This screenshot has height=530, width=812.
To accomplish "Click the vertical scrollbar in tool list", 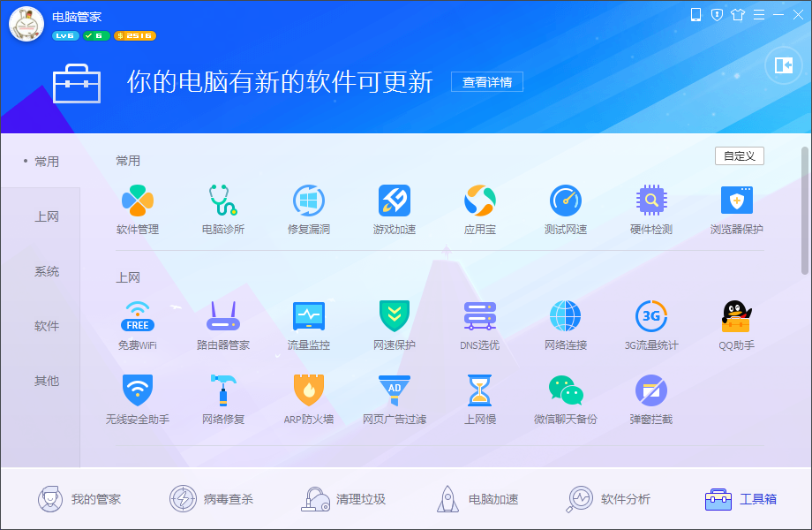I will click(x=805, y=210).
